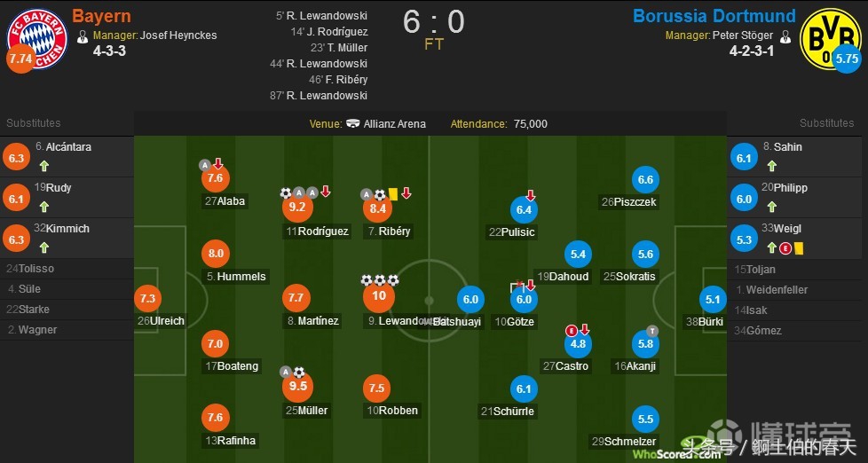This screenshot has width=868, height=463.
Task: Click the Borussia Dortmund BVB crest
Action: coord(830,40)
